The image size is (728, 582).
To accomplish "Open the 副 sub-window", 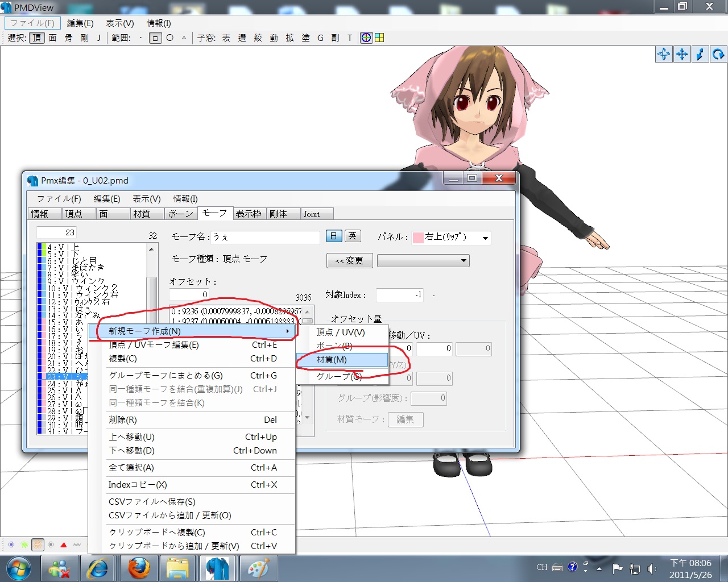I will tap(335, 38).
